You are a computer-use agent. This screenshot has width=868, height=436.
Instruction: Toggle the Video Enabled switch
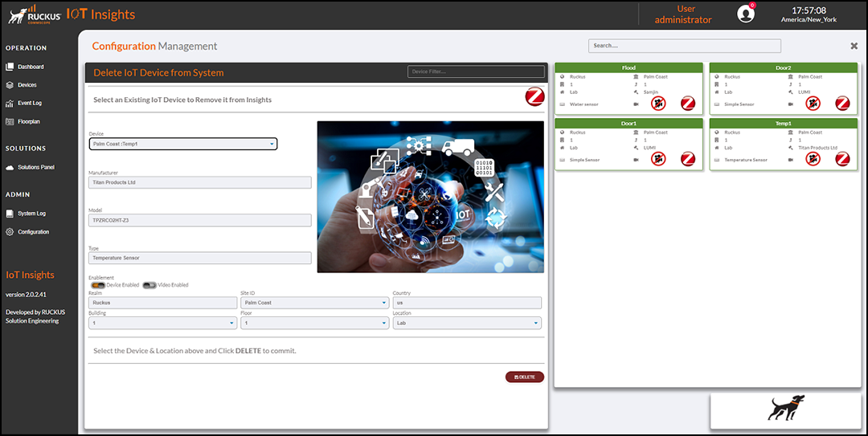coord(149,285)
